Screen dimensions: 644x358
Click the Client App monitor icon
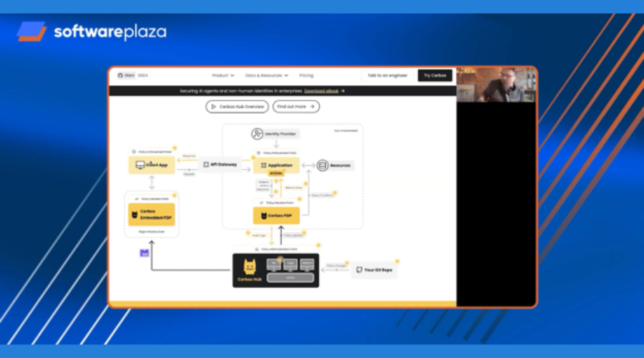pos(140,165)
